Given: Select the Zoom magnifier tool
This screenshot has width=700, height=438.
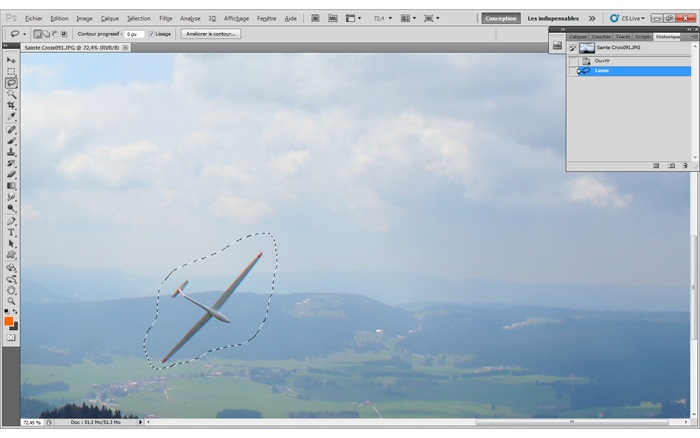Looking at the screenshot, I should coord(11,301).
